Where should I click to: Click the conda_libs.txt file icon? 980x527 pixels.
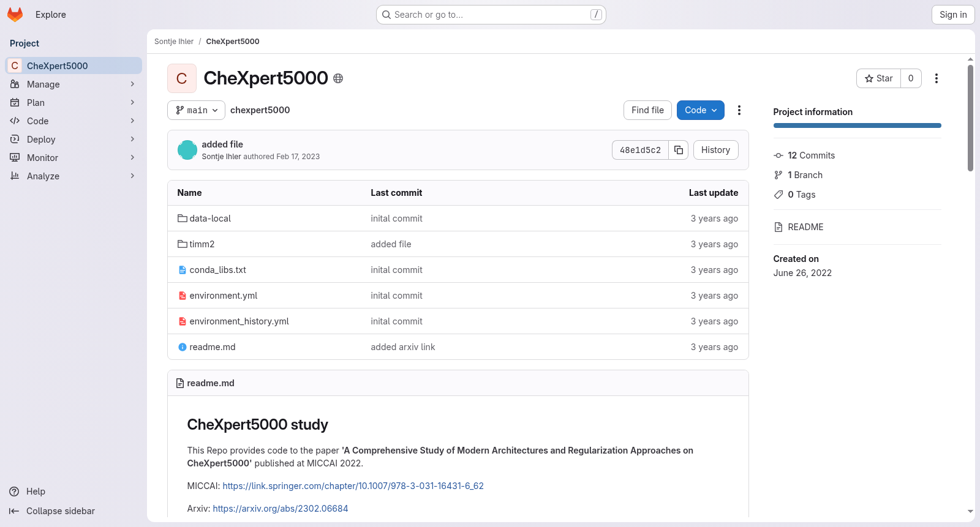183,270
